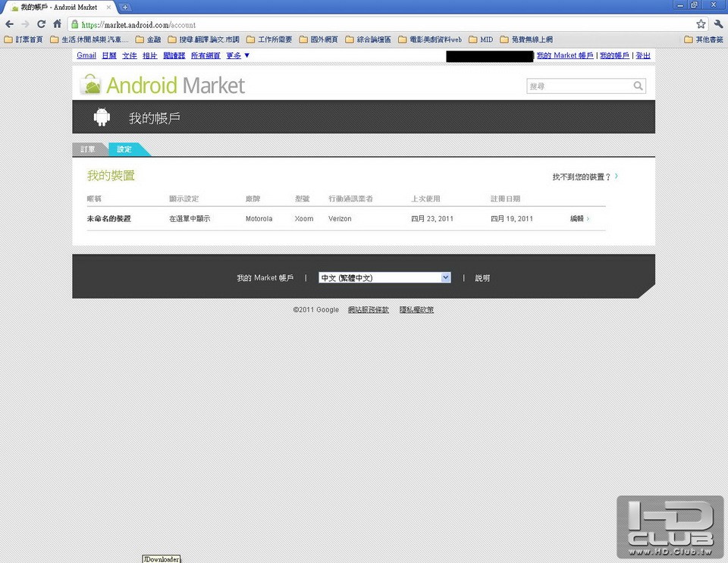Open the Chrome wrench menu
Screen dimensions: 728x563
click(718, 24)
